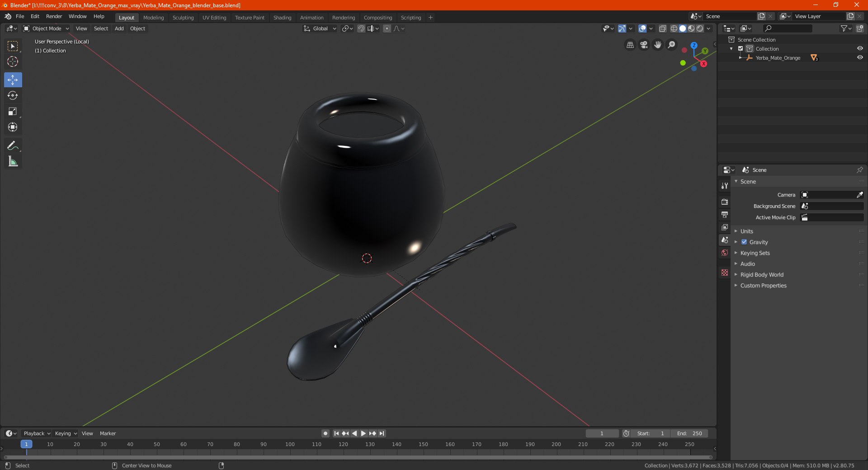Open the Render menu
Viewport: 868px width, 470px height.
pyautogui.click(x=54, y=16)
